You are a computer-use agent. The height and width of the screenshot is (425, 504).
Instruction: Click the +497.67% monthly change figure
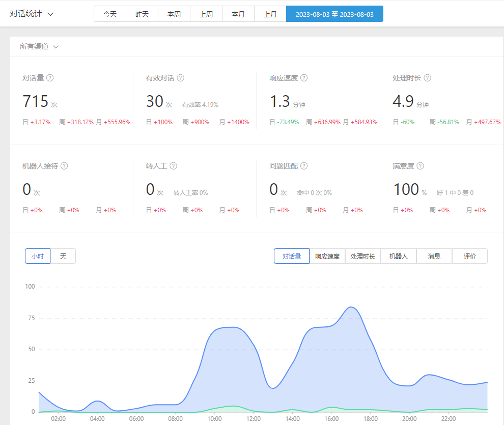click(x=487, y=122)
